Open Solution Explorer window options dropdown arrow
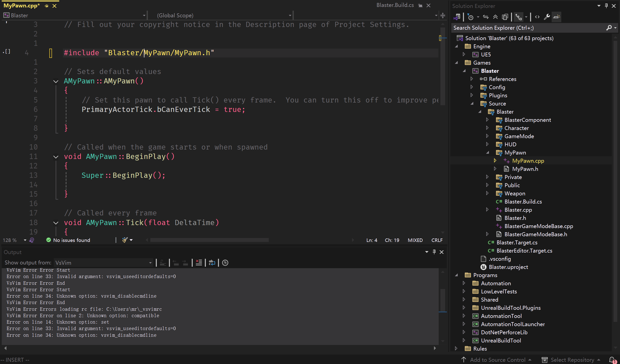 coord(599,6)
